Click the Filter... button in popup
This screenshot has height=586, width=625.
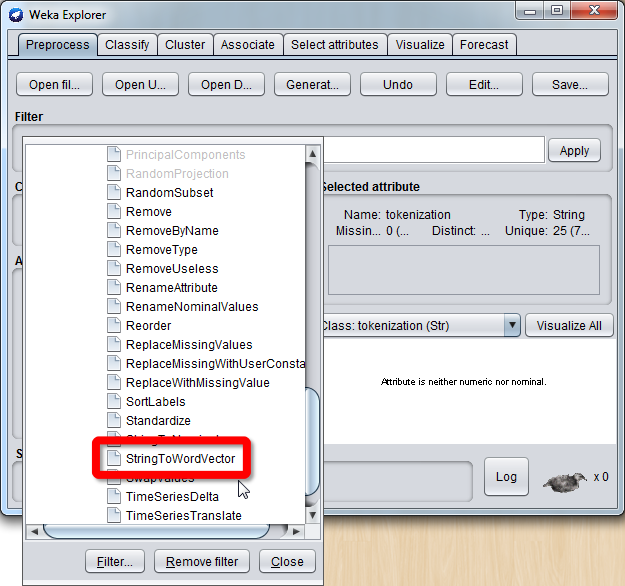(x=115, y=561)
